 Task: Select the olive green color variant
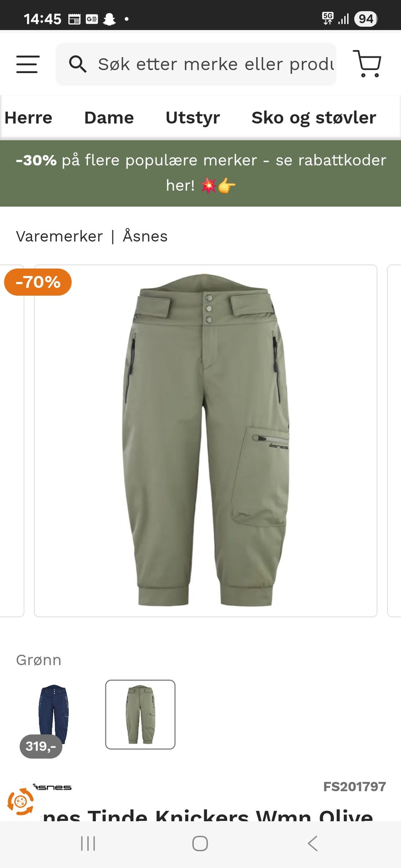click(140, 714)
